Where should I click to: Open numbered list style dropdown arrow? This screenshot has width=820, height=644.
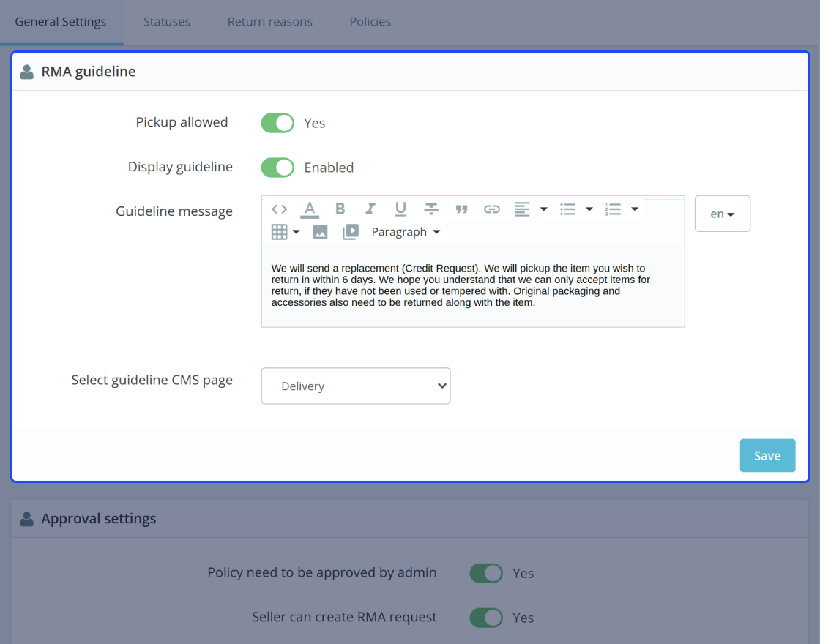pos(635,209)
